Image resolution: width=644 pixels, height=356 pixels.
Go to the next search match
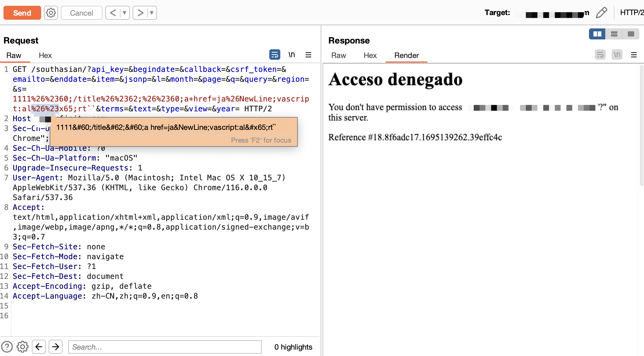pos(56,347)
